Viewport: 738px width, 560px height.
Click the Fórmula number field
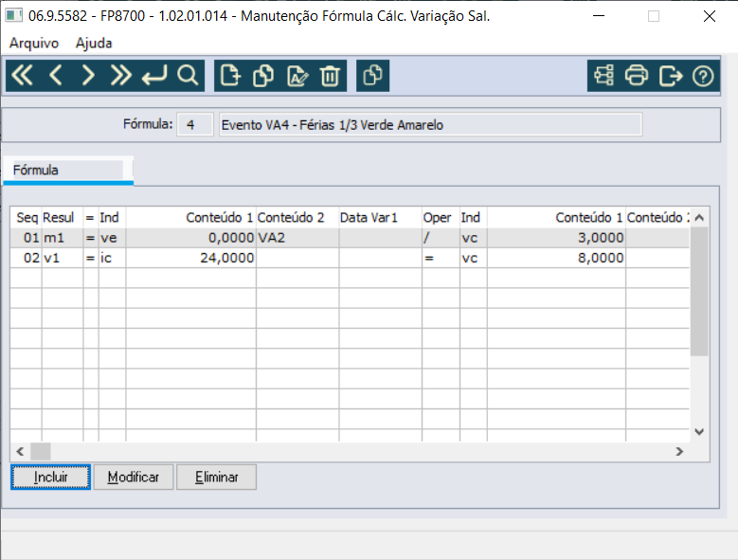click(195, 125)
